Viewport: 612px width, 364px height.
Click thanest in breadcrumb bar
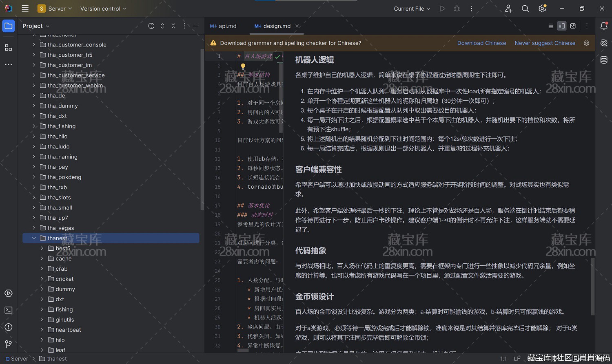click(x=53, y=359)
